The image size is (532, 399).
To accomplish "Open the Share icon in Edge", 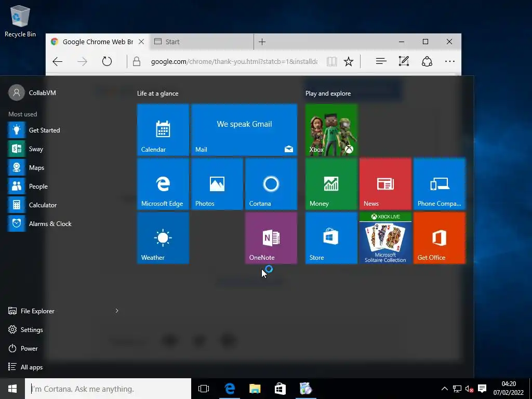I will click(427, 61).
